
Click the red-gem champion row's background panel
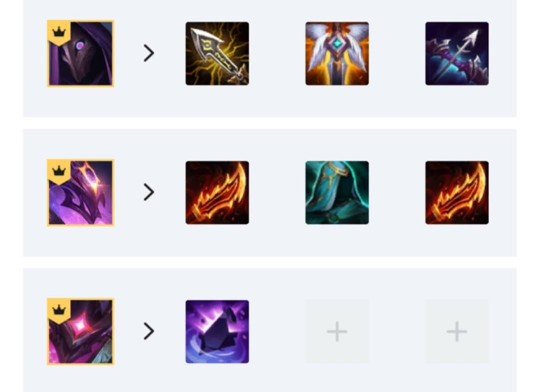[x=270, y=330]
